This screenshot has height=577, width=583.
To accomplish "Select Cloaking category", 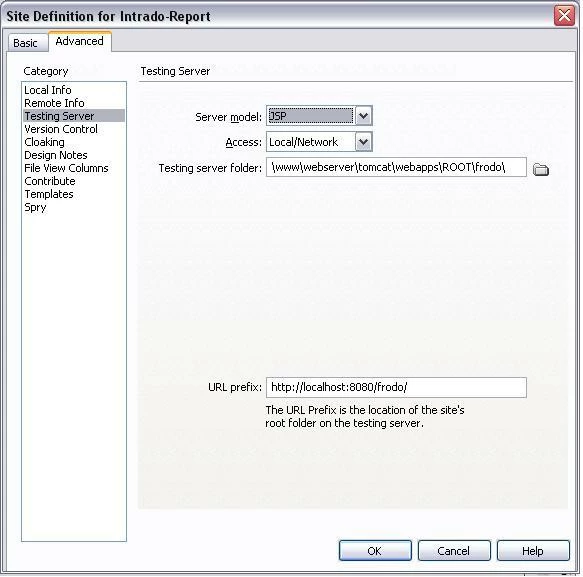I will click(44, 142).
